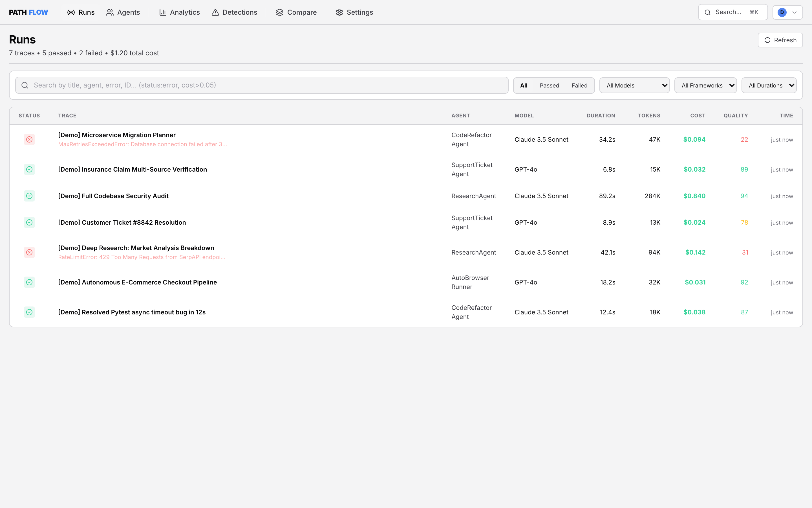Click the magnifier icon in top search box
Image resolution: width=812 pixels, height=508 pixels.
pos(708,12)
